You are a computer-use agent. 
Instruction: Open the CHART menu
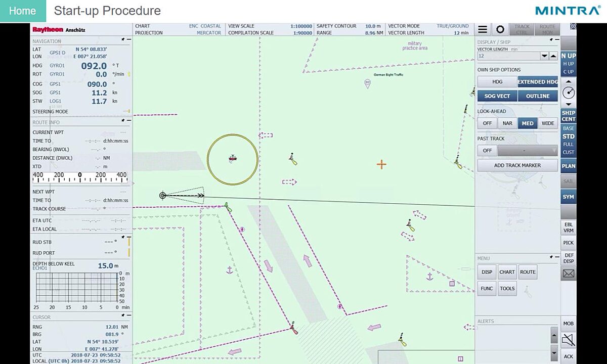(x=507, y=272)
